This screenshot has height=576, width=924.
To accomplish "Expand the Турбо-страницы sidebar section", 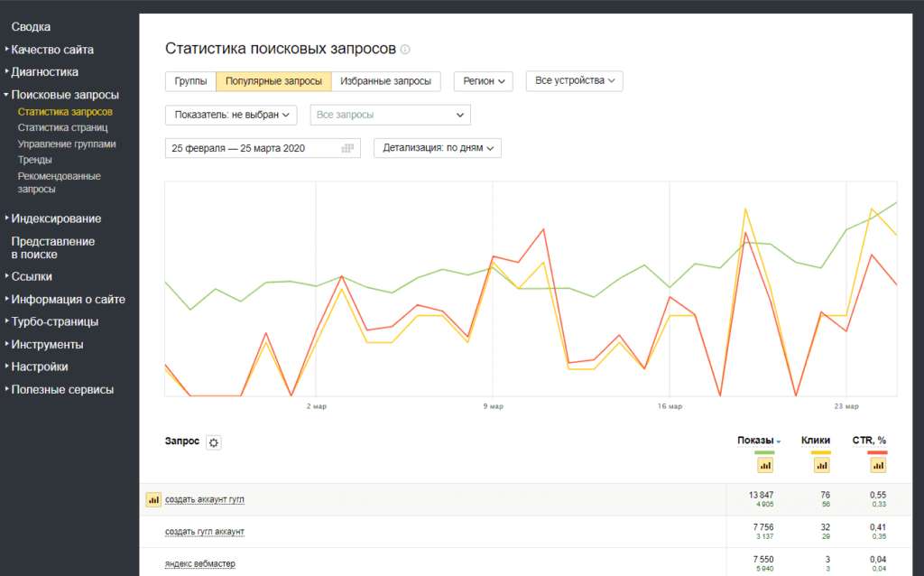I will (x=51, y=322).
